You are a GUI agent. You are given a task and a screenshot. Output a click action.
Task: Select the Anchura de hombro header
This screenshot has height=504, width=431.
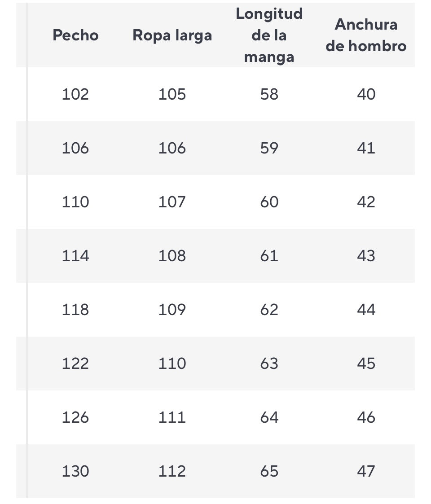point(366,35)
